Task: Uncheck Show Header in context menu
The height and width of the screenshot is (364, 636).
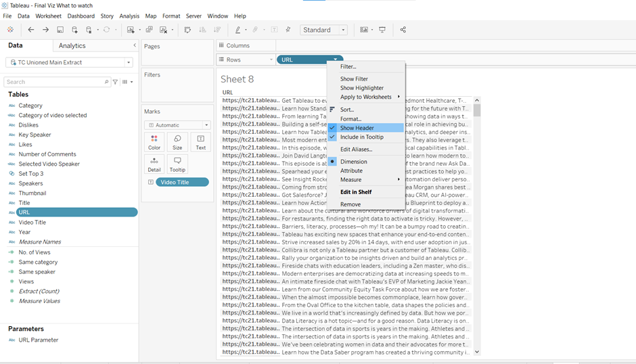Action: coord(357,128)
